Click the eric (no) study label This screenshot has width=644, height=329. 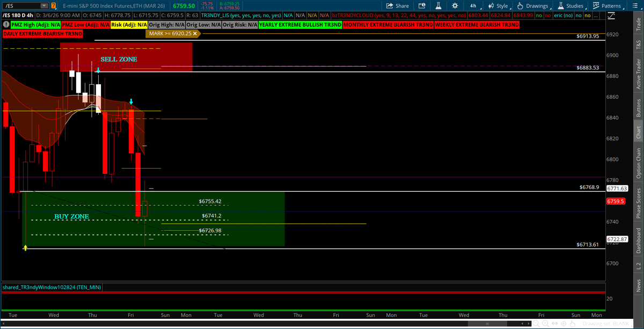point(563,16)
